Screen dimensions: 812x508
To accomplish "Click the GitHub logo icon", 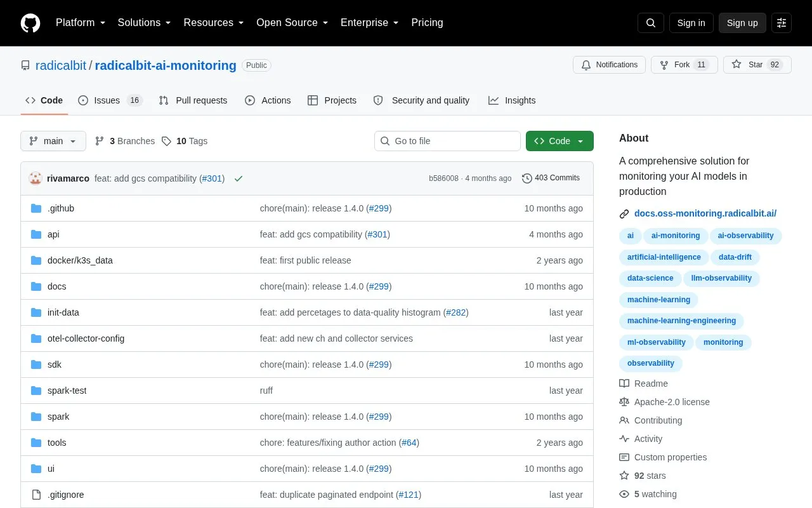I will pos(30,23).
